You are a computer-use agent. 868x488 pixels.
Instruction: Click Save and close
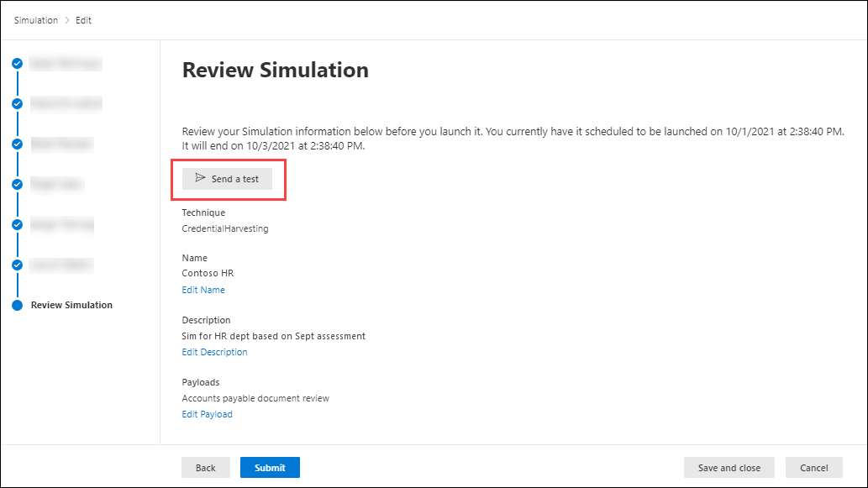pos(729,468)
